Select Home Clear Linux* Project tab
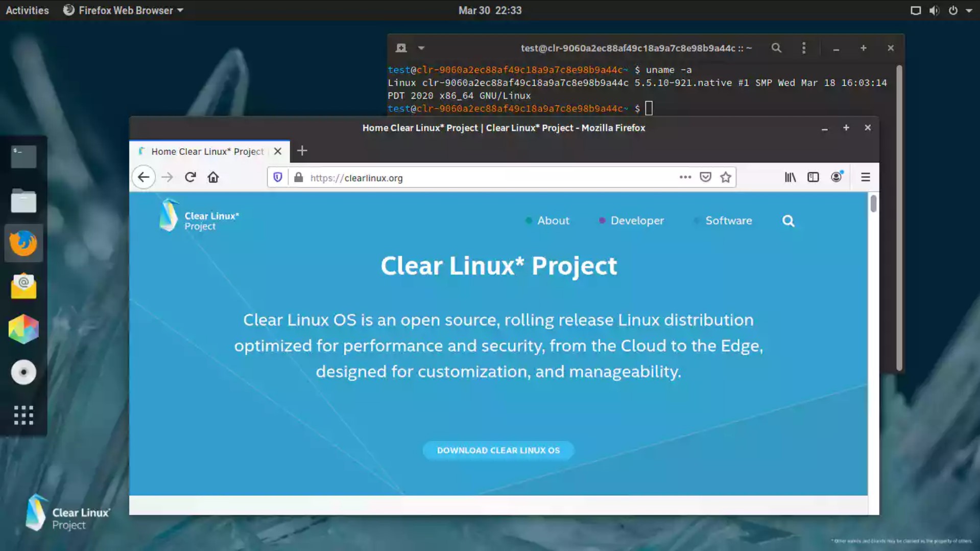Viewport: 980px width, 551px height. 206,151
